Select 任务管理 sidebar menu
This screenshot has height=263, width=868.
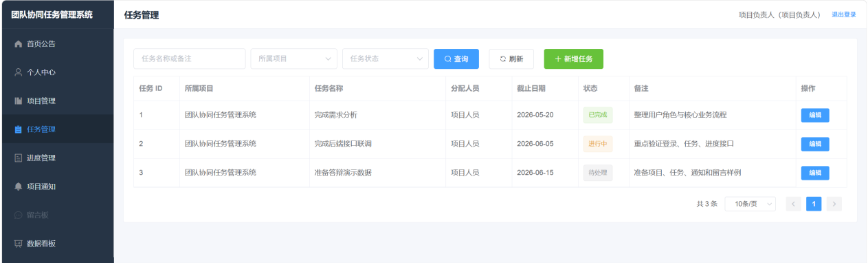[x=57, y=129]
